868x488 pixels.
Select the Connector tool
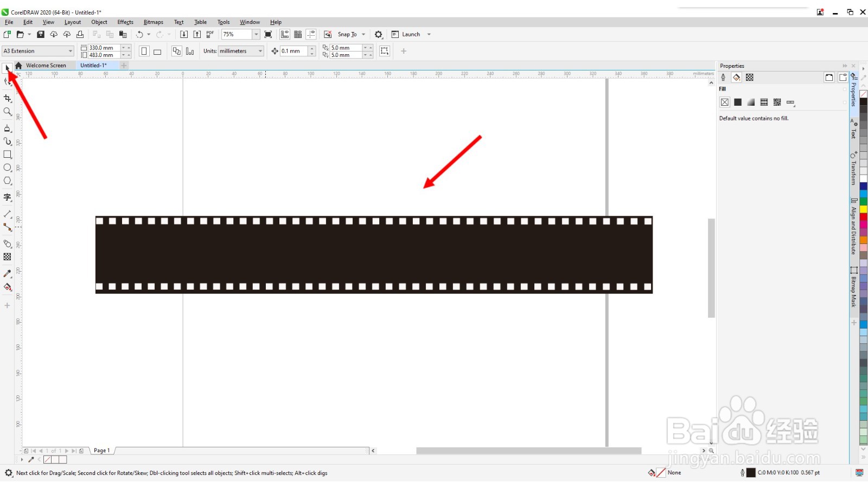point(8,227)
